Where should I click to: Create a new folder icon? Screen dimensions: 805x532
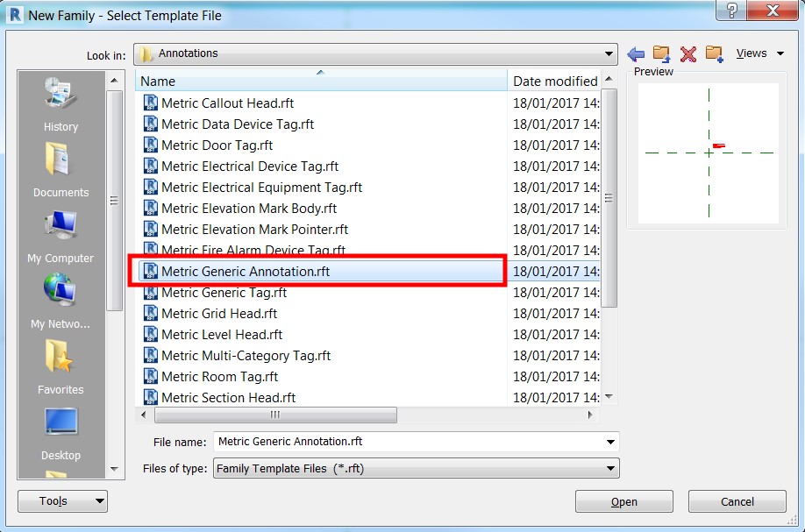(714, 53)
